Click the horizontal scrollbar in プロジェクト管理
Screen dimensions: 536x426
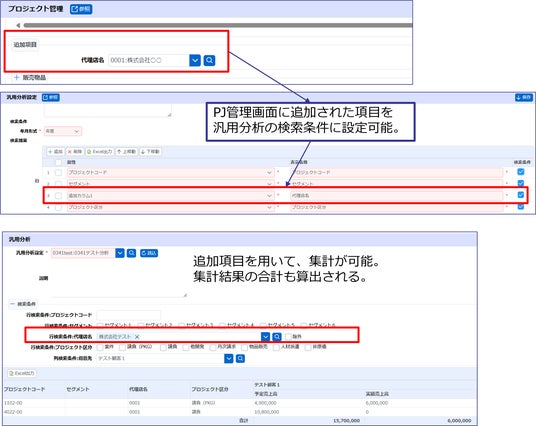218,25
